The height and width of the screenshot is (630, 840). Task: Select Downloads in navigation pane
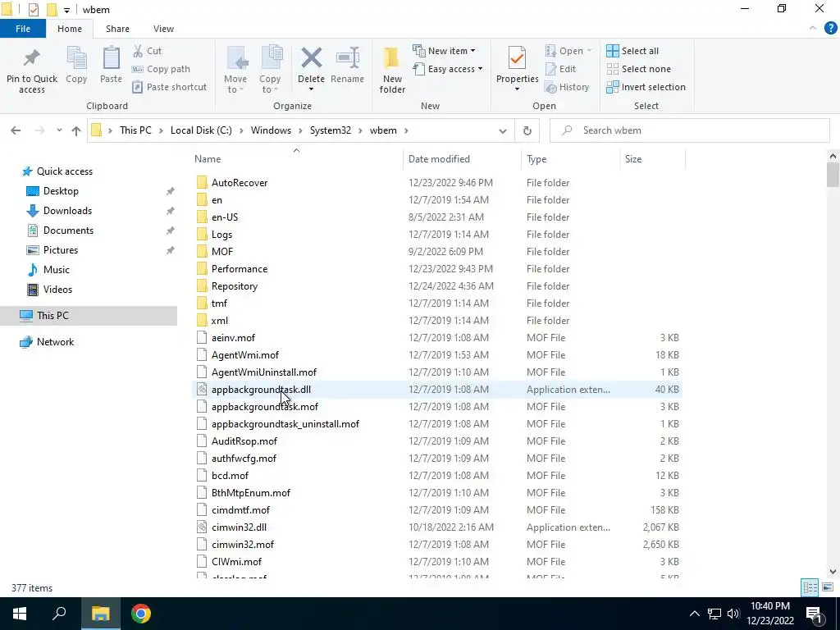pos(67,211)
